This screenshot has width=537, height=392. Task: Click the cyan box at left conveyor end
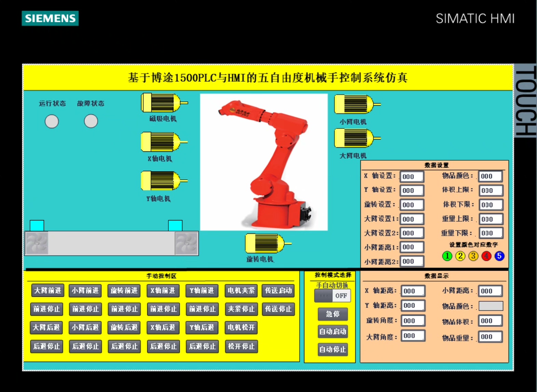tap(37, 226)
